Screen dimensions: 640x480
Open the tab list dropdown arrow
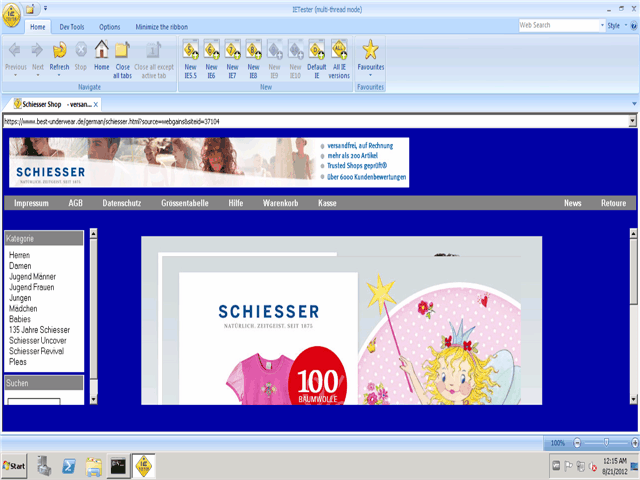pyautogui.click(x=634, y=104)
